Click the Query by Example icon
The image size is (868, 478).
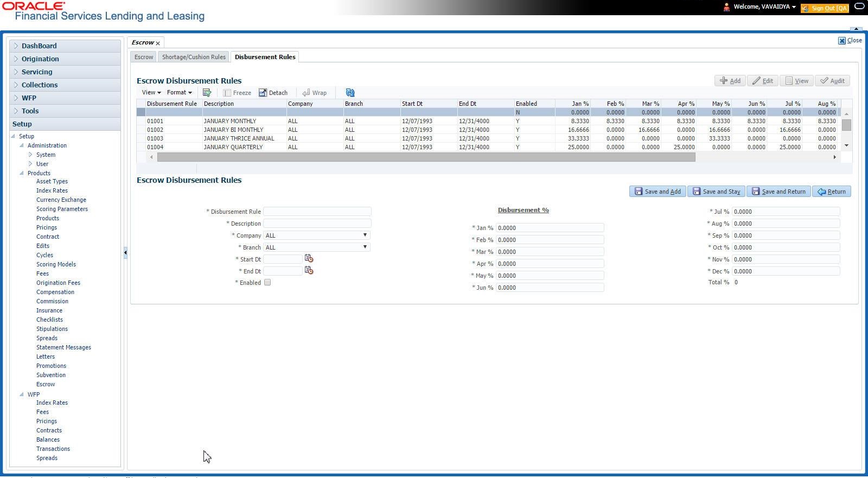tap(207, 93)
